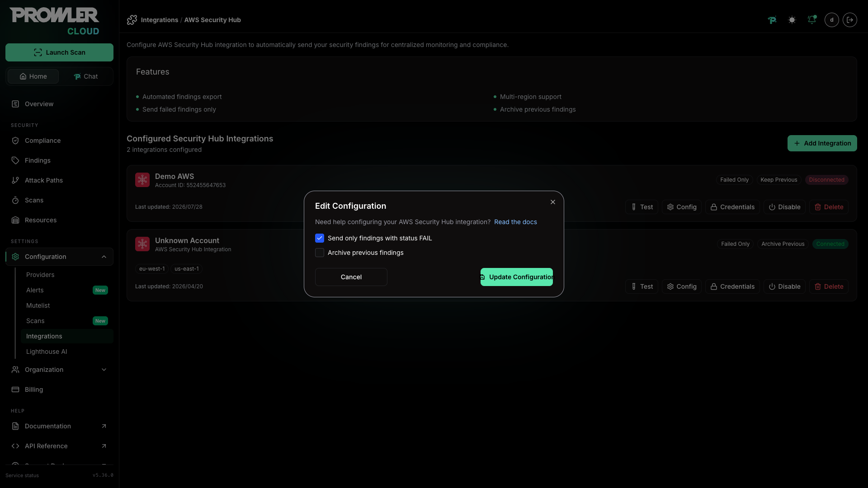Click Delete for Unknown Account integration
The image size is (868, 488).
click(829, 286)
